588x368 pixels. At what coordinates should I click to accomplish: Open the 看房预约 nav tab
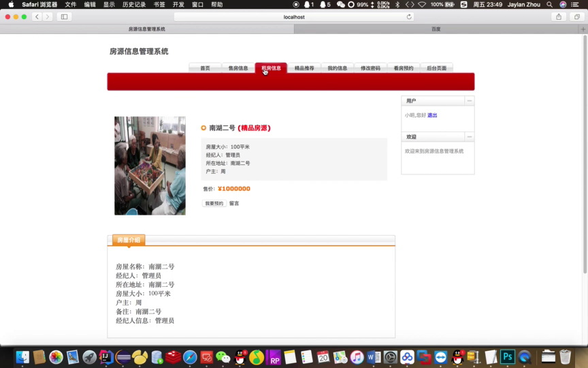click(x=403, y=68)
